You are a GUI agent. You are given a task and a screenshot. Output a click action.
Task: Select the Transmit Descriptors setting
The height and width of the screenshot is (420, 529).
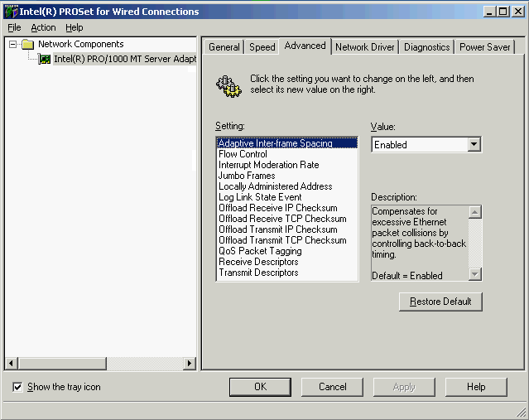point(287,273)
